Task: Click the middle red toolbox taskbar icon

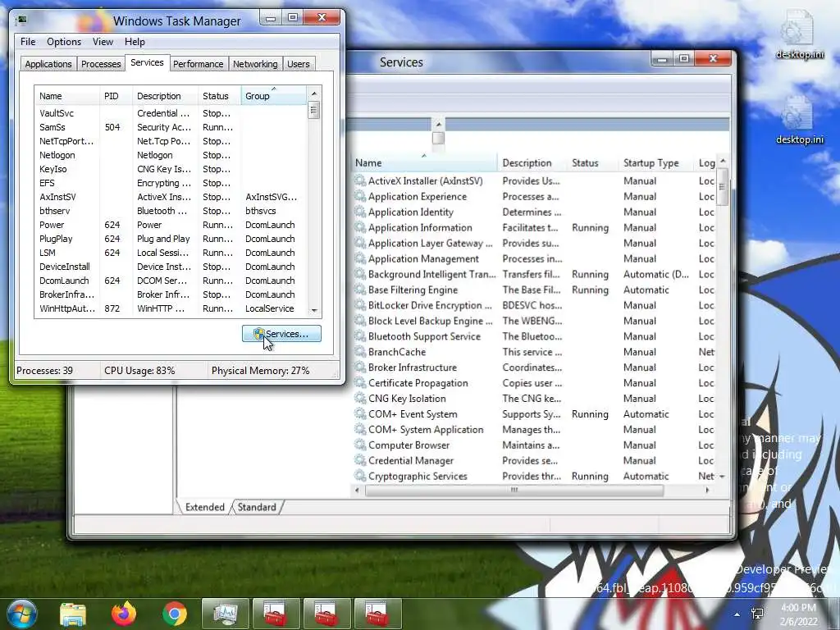Action: 326,614
